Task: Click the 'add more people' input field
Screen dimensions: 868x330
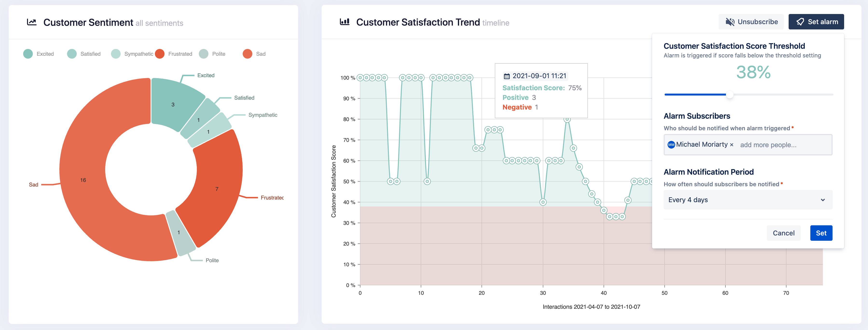Action: pos(768,144)
